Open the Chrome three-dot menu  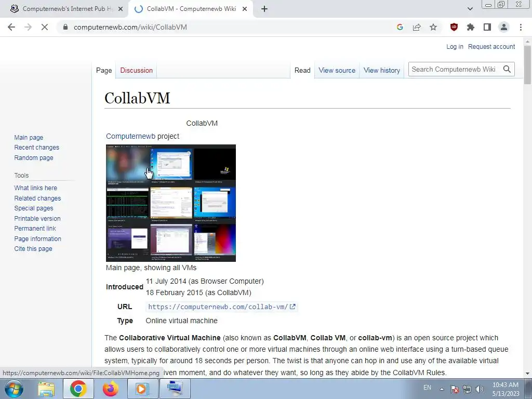[x=521, y=27]
